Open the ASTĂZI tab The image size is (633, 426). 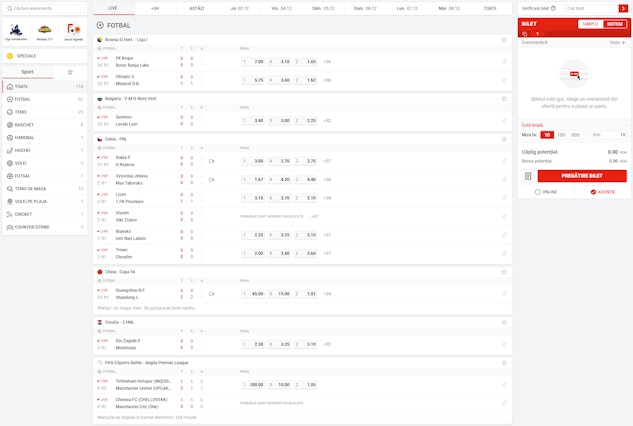point(197,7)
